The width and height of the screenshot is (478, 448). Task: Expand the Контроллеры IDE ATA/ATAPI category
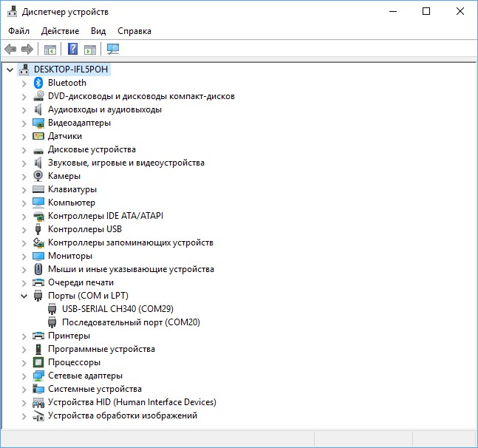[x=24, y=216]
